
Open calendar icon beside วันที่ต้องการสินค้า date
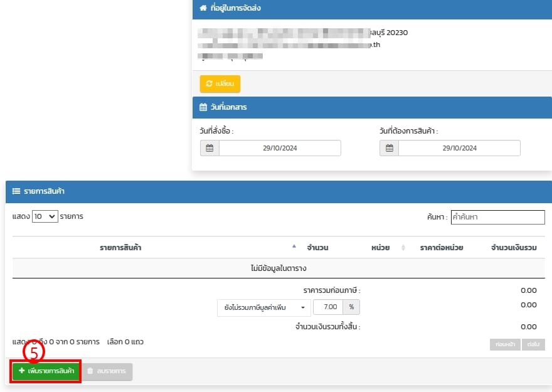[389, 148]
